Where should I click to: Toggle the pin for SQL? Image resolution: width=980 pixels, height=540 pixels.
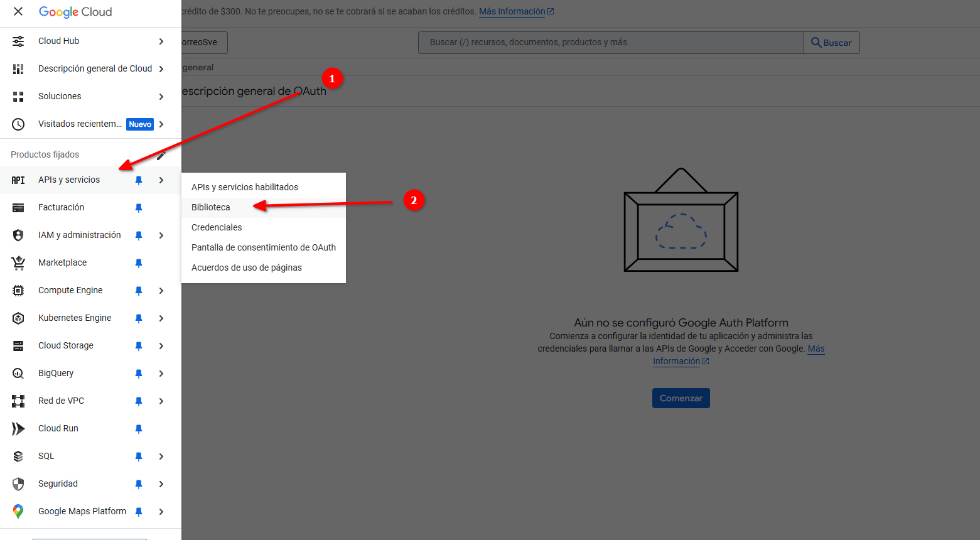point(139,456)
